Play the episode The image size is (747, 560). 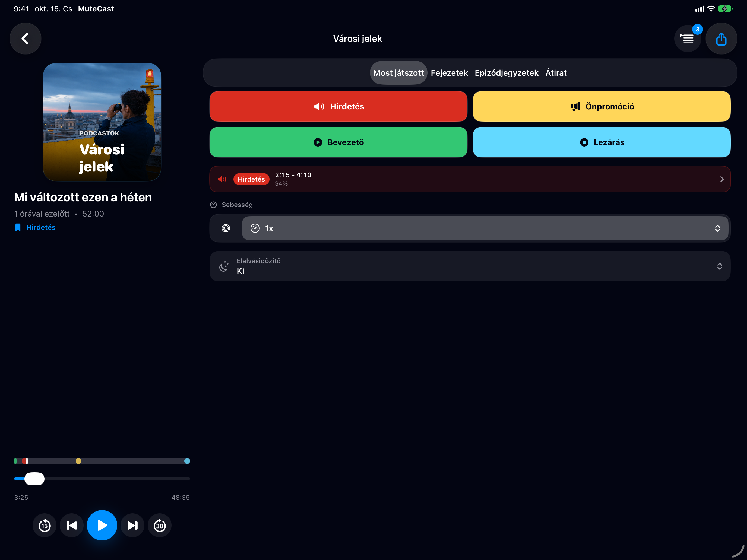click(102, 525)
